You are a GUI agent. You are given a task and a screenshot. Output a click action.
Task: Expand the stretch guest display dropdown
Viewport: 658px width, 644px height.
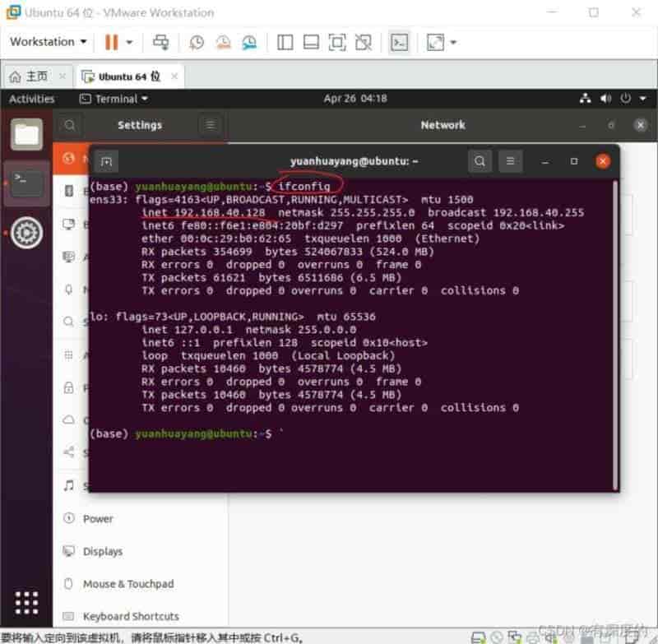coord(453,42)
